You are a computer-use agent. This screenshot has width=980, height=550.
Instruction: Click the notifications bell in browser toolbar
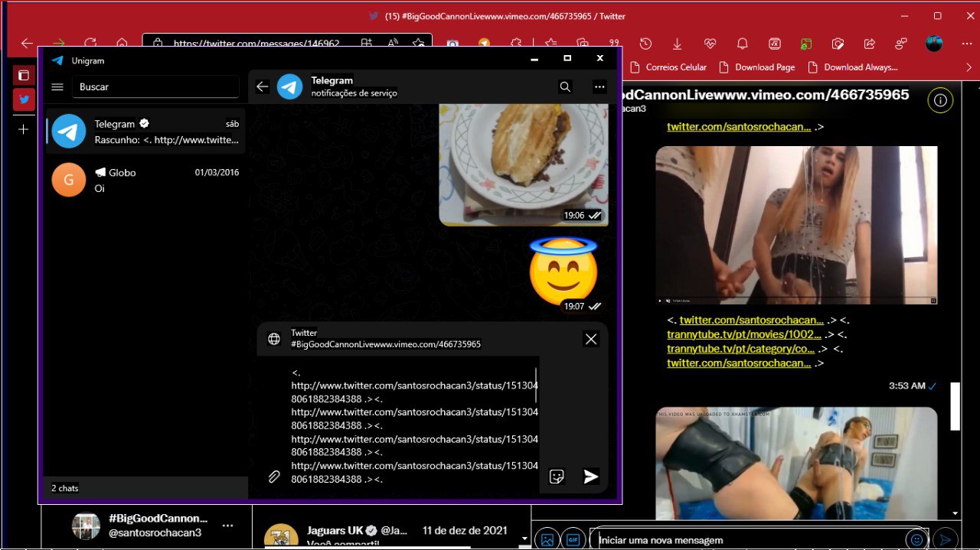[x=742, y=44]
